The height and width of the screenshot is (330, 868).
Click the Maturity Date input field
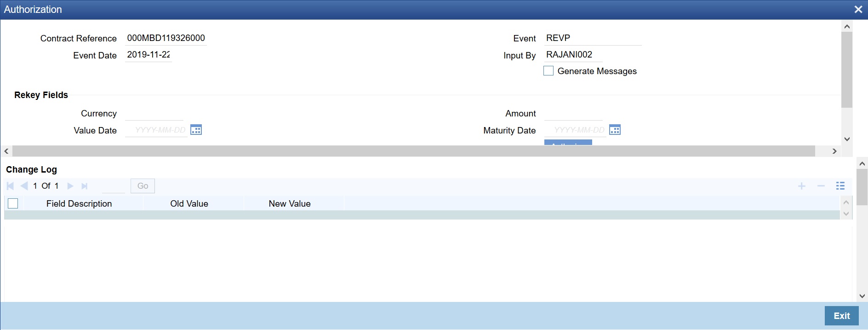click(575, 130)
